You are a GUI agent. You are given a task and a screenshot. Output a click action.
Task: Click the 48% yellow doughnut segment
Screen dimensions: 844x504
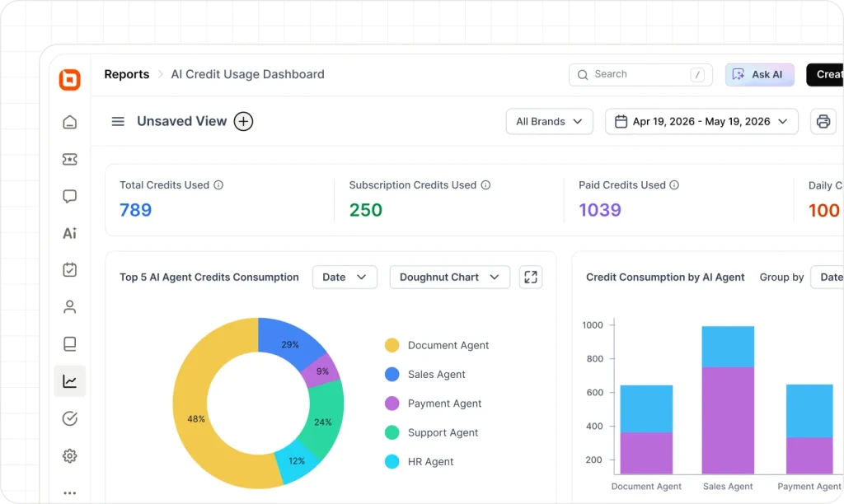pyautogui.click(x=196, y=419)
